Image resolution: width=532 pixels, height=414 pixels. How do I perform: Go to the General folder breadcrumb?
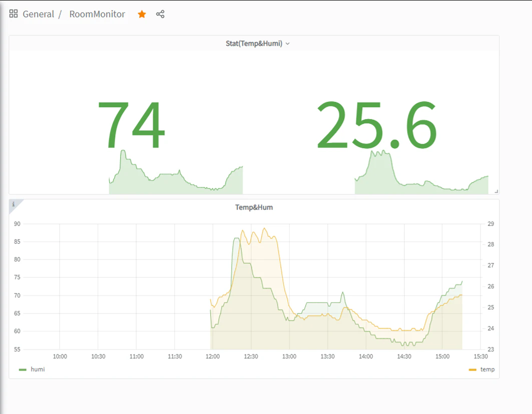pyautogui.click(x=39, y=14)
